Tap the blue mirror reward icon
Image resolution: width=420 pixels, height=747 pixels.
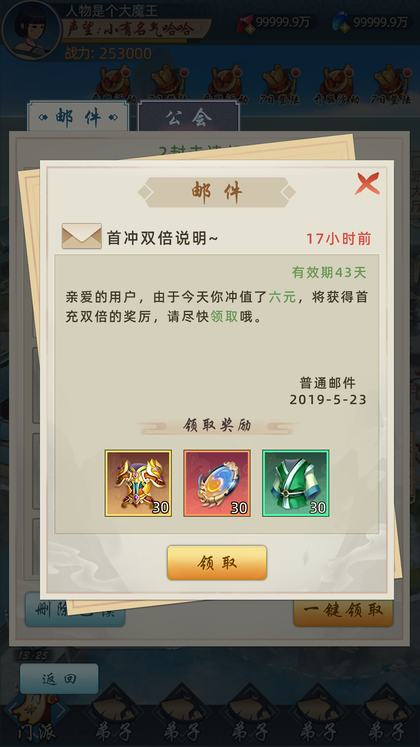(x=217, y=483)
